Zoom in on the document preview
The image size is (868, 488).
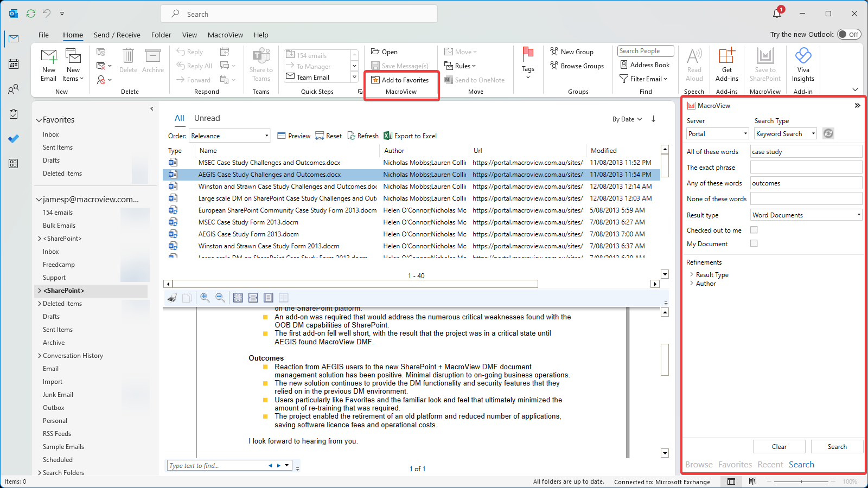click(x=205, y=297)
